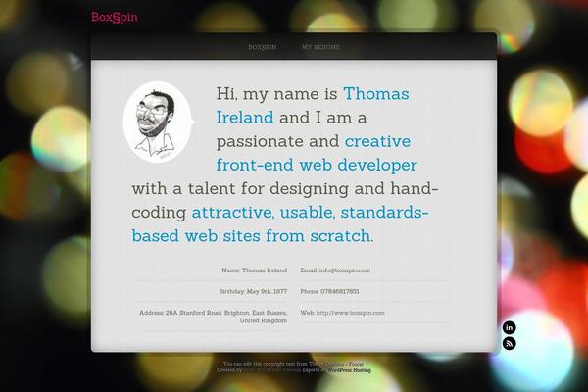Click the caricature avatar portrait

pyautogui.click(x=158, y=122)
